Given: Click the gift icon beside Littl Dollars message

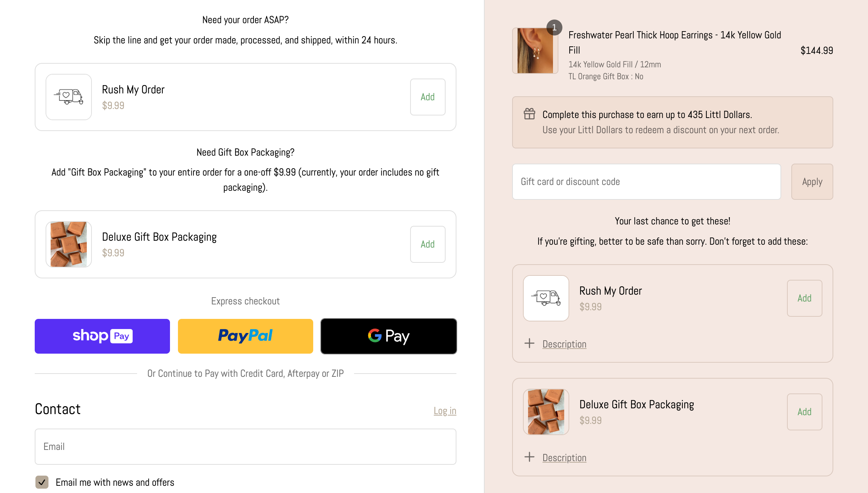Looking at the screenshot, I should [x=529, y=114].
